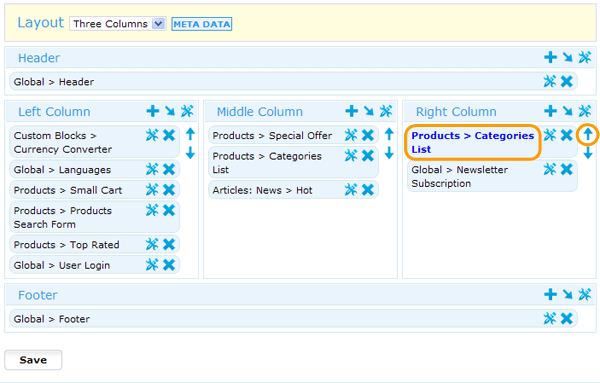Open Left Column settings tools icon
This screenshot has width=600, height=383.
point(187,111)
